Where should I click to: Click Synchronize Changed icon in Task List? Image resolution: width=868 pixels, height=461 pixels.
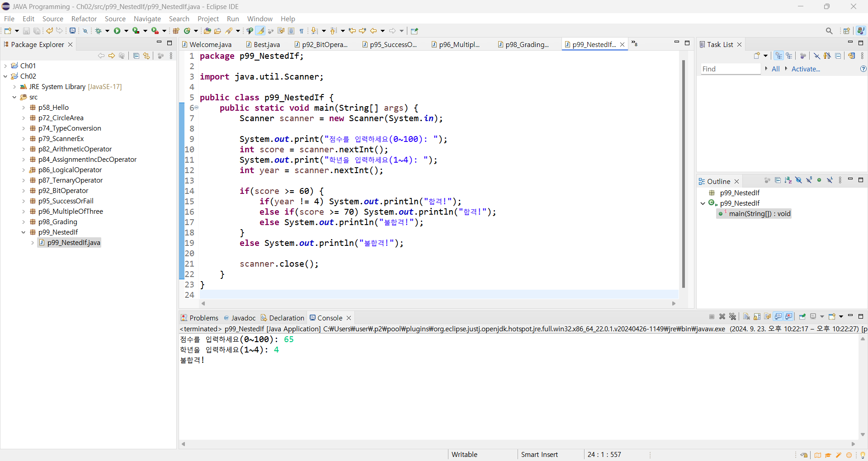[852, 56]
